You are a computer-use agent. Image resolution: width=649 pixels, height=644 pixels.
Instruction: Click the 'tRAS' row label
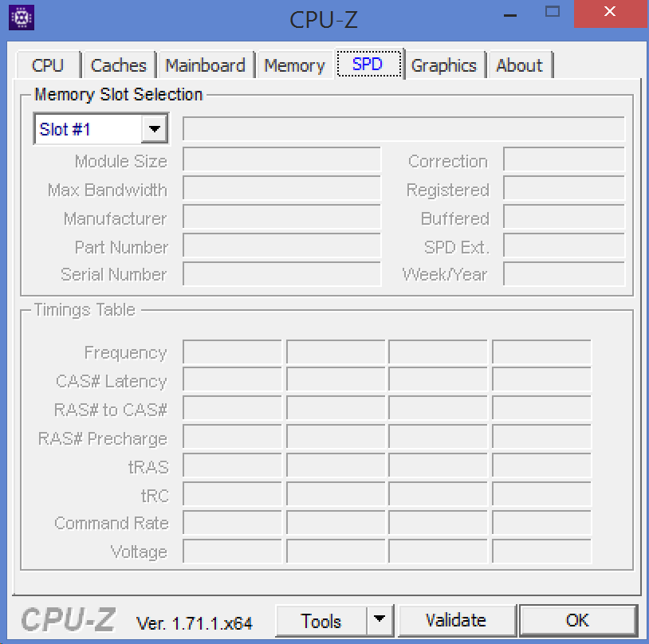148,467
